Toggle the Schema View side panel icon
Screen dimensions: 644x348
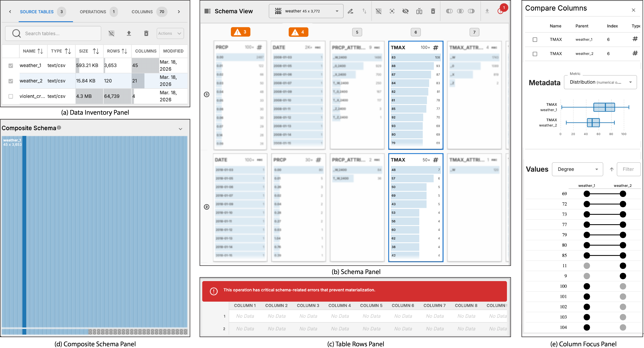tap(207, 11)
